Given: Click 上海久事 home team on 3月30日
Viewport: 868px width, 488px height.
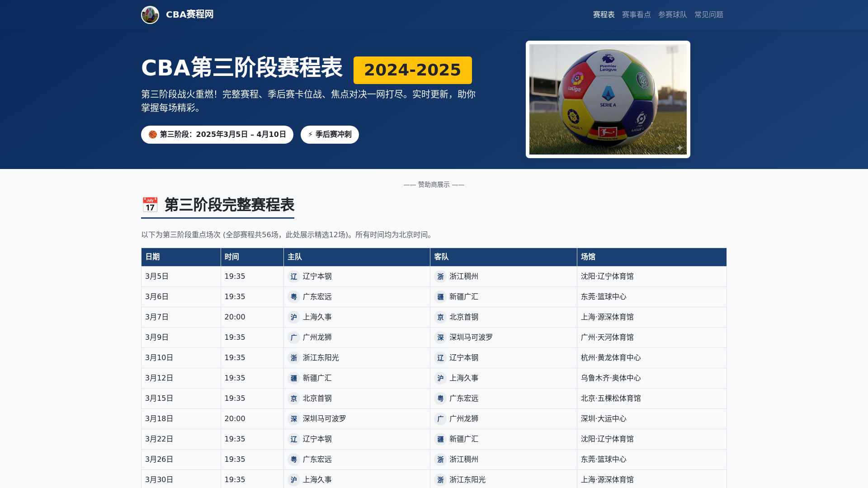Looking at the screenshot, I should point(317,480).
